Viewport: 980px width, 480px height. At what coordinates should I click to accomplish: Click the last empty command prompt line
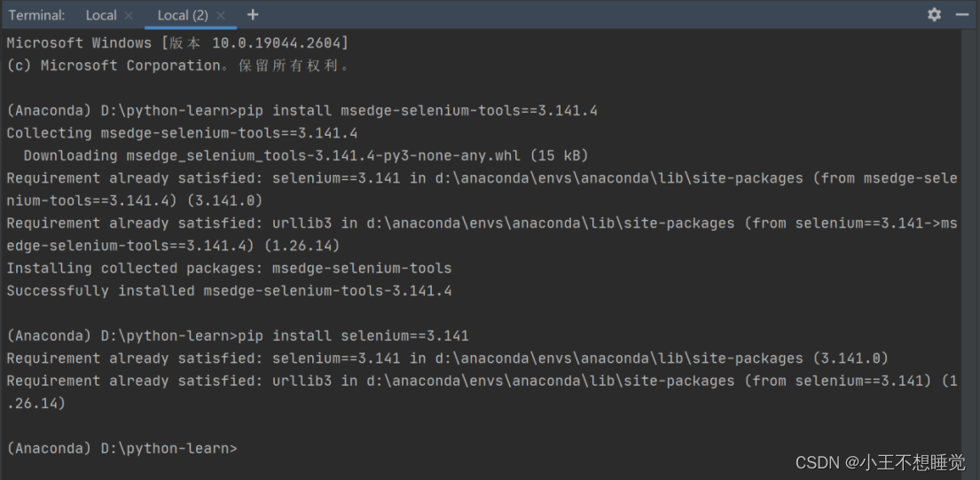point(122,448)
